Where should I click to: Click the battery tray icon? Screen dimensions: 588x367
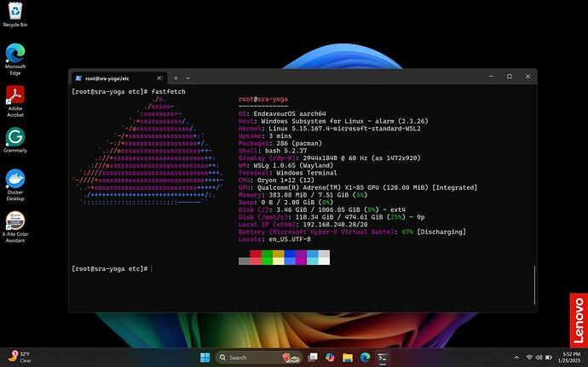(549, 358)
